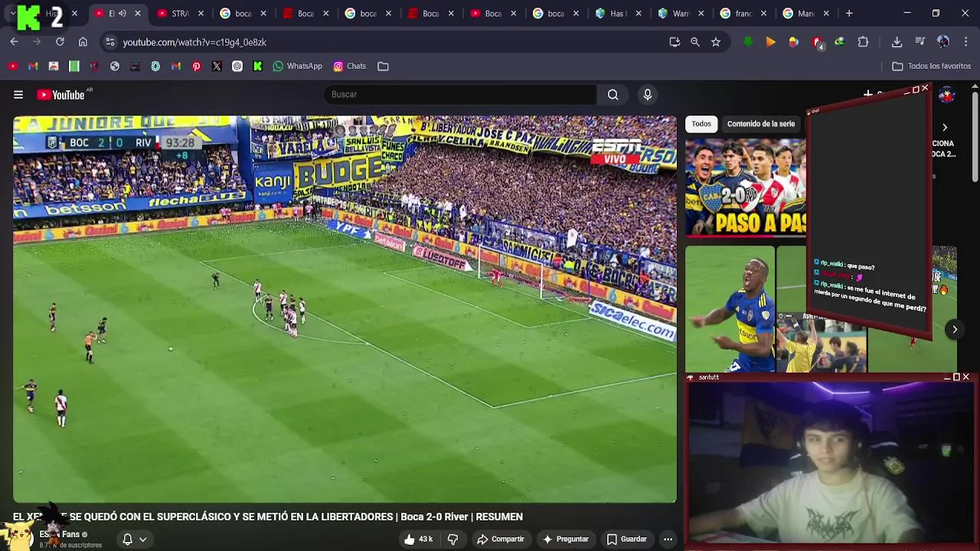Click the Boca-River video player
The width and height of the screenshot is (980, 551).
click(x=345, y=309)
